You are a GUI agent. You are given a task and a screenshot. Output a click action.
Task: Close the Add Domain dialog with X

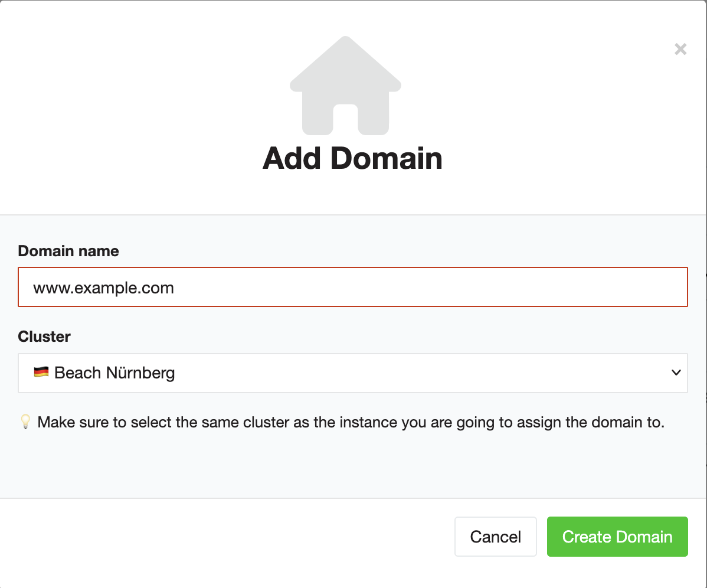point(680,49)
